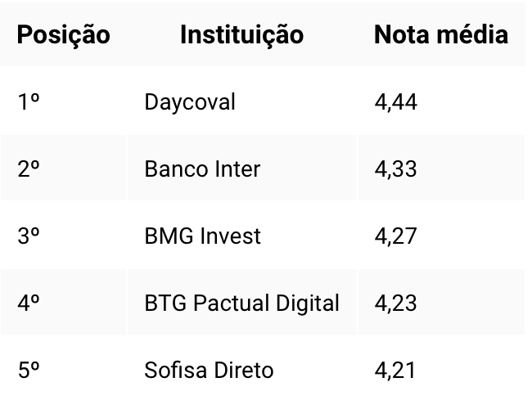
Task: Click the Posição column header
Action: click(64, 34)
